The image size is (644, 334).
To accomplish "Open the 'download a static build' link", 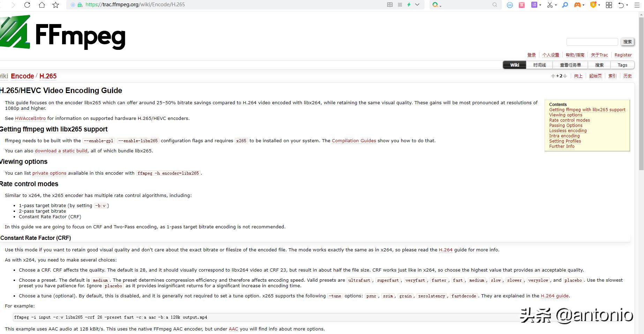I will click(61, 151).
